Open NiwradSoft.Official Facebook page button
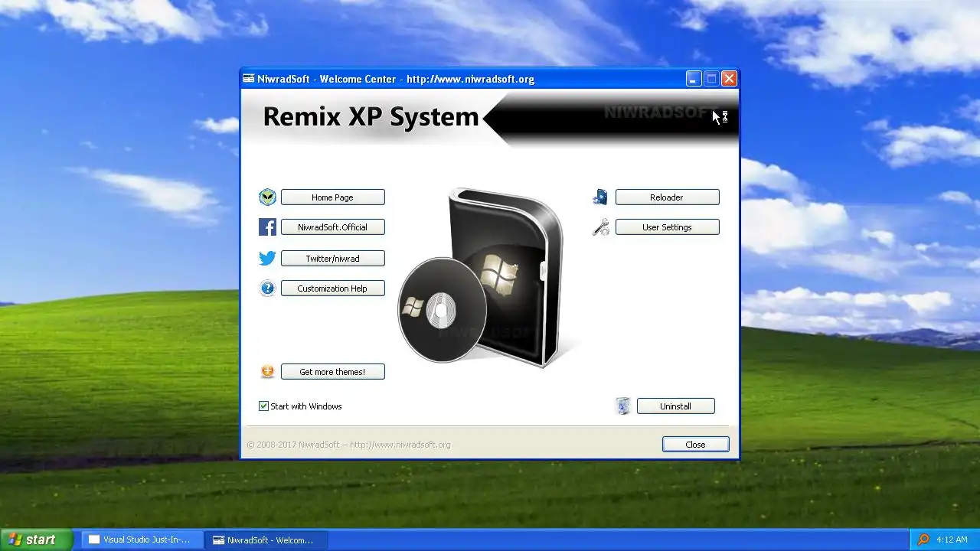 pos(332,227)
